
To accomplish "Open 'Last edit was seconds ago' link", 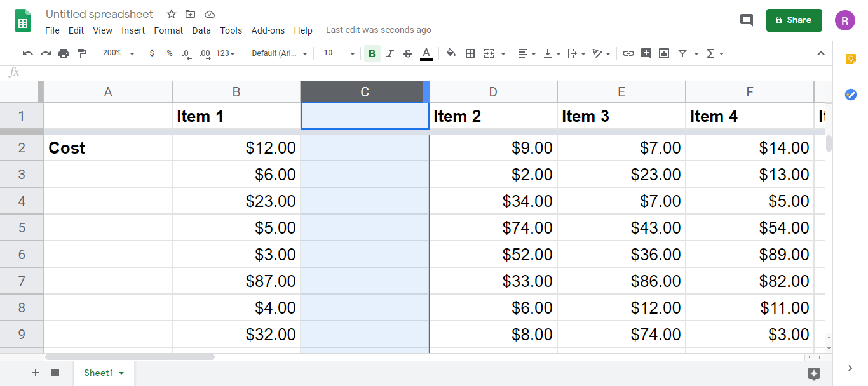I will pyautogui.click(x=379, y=30).
